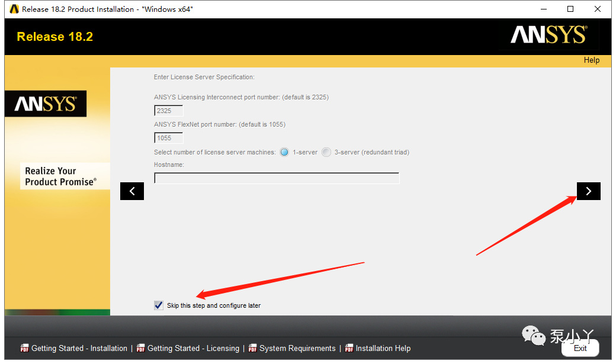Click the 'Skip this step and configure later' label
Image resolution: width=616 pixels, height=364 pixels.
(214, 305)
